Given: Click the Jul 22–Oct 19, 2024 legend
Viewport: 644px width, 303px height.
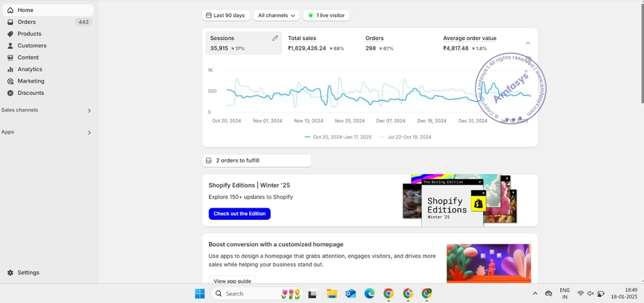Looking at the screenshot, I should [405, 137].
